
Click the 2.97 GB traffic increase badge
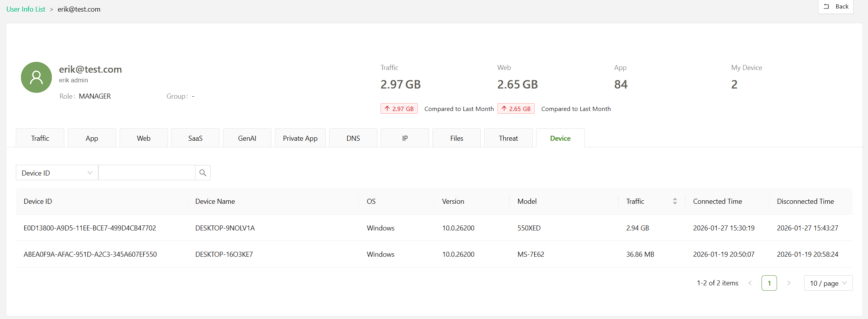[399, 109]
